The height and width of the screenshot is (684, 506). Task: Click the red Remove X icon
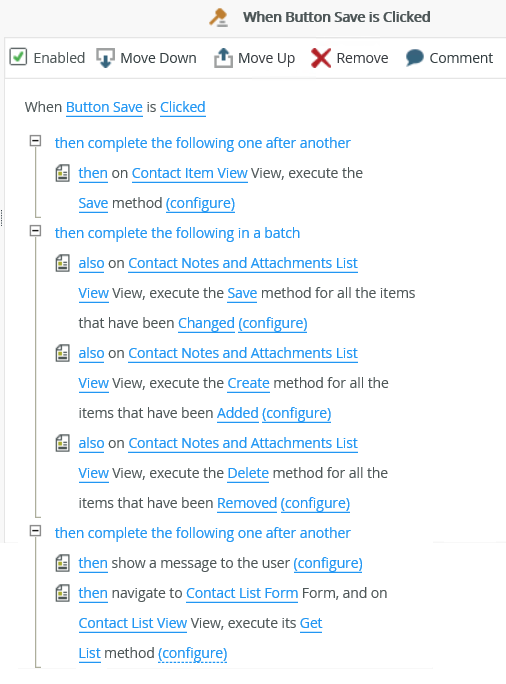321,58
